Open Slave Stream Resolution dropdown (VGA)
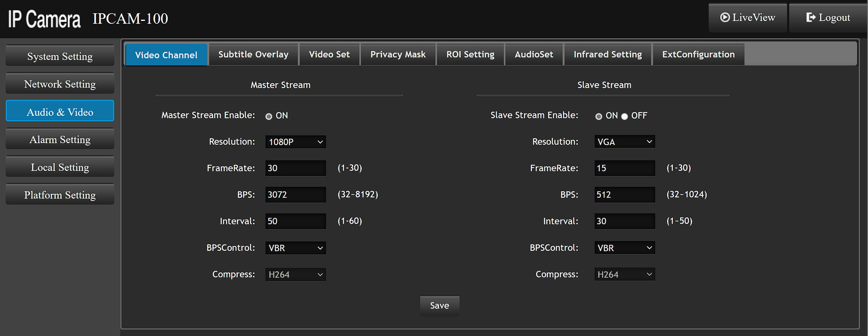The height and width of the screenshot is (336, 868). (x=625, y=142)
